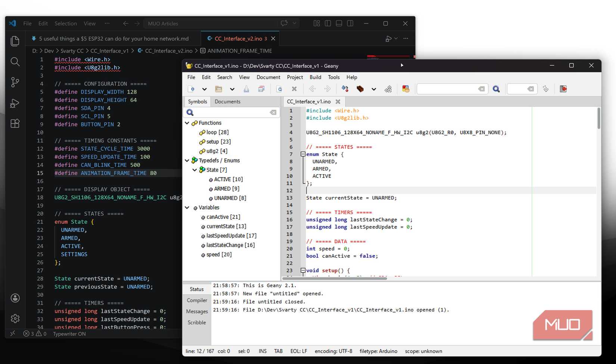
Task: Click Geany Open file icon
Action: (219, 89)
